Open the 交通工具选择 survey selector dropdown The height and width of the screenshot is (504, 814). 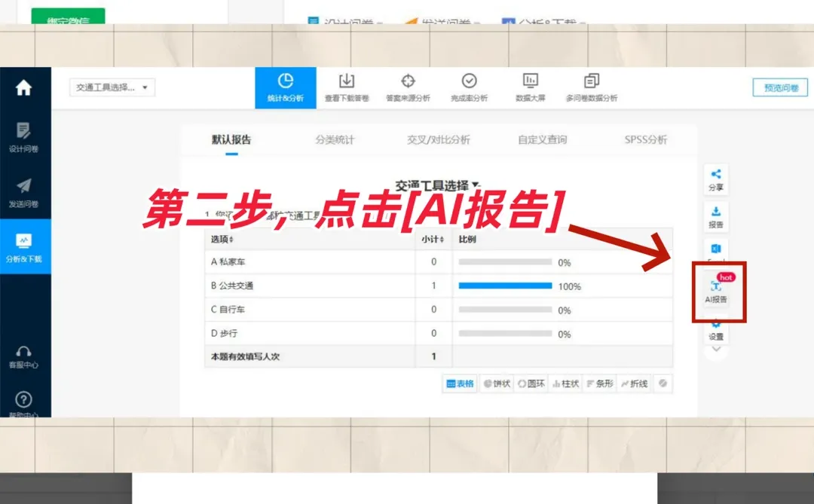pos(112,87)
